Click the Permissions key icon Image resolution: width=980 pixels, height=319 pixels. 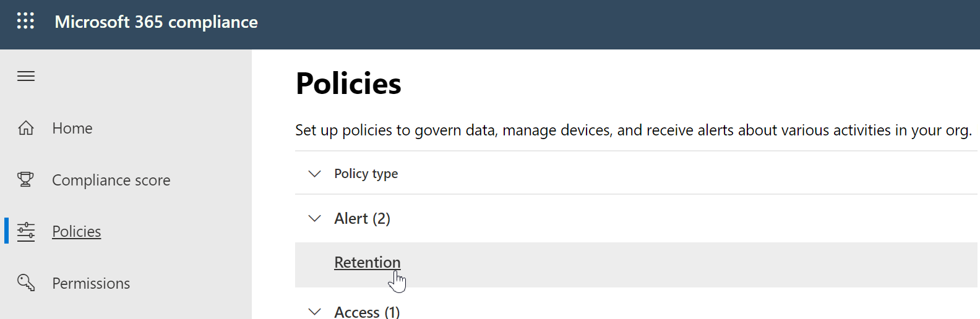pos(26,283)
